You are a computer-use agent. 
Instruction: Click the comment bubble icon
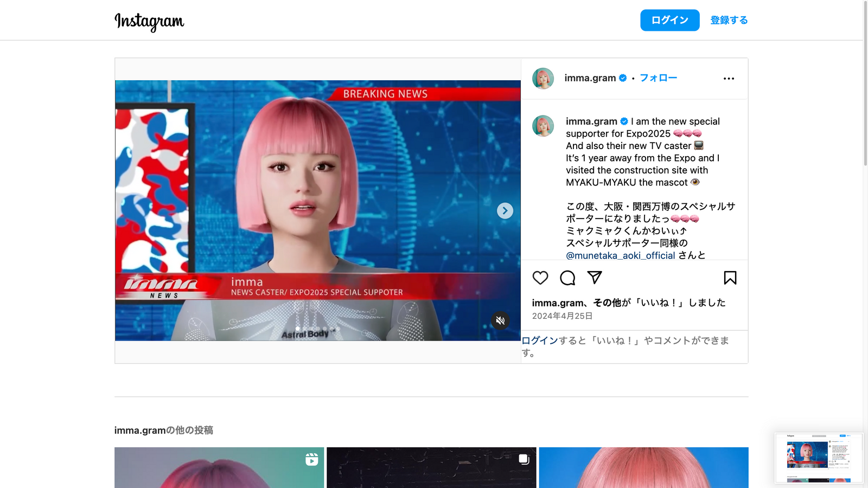(567, 278)
